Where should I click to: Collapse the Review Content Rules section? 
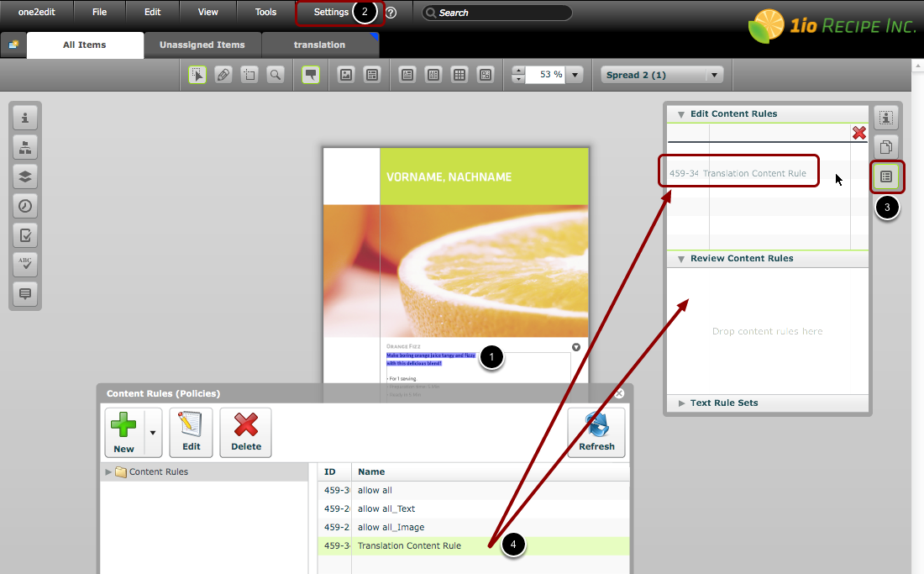(681, 259)
